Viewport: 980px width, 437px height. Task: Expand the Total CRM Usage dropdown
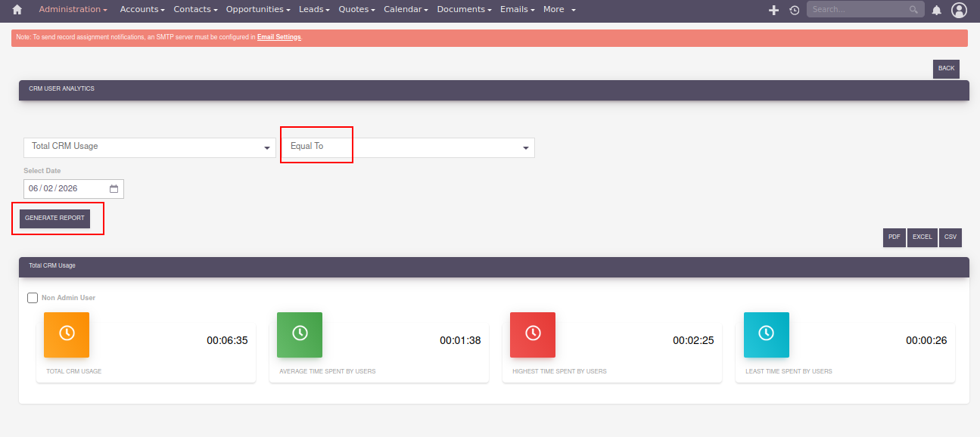click(x=149, y=147)
